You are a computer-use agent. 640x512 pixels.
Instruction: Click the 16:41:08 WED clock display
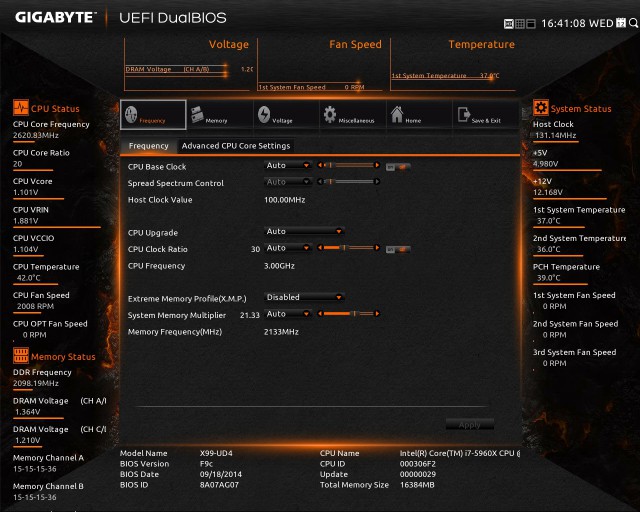point(577,23)
